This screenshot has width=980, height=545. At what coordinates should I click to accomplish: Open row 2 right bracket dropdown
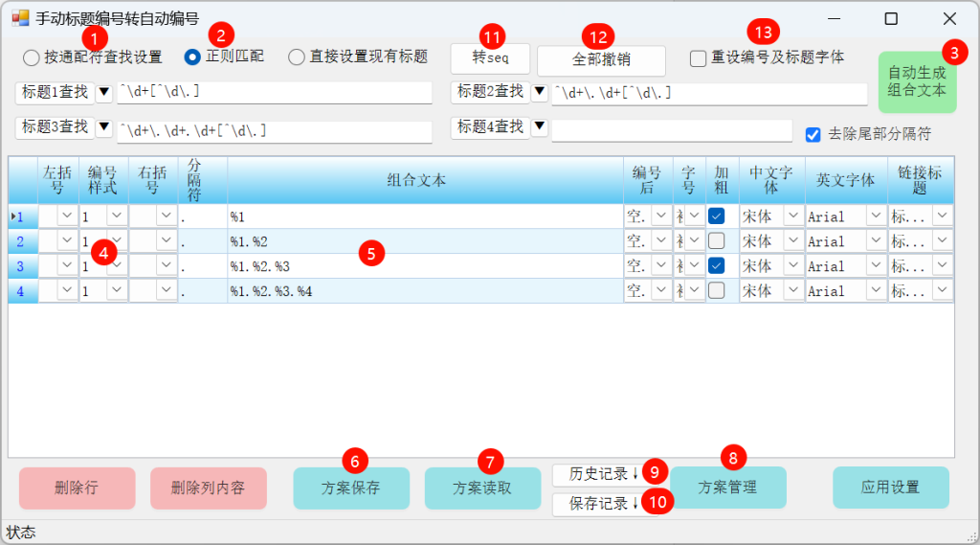(x=166, y=241)
